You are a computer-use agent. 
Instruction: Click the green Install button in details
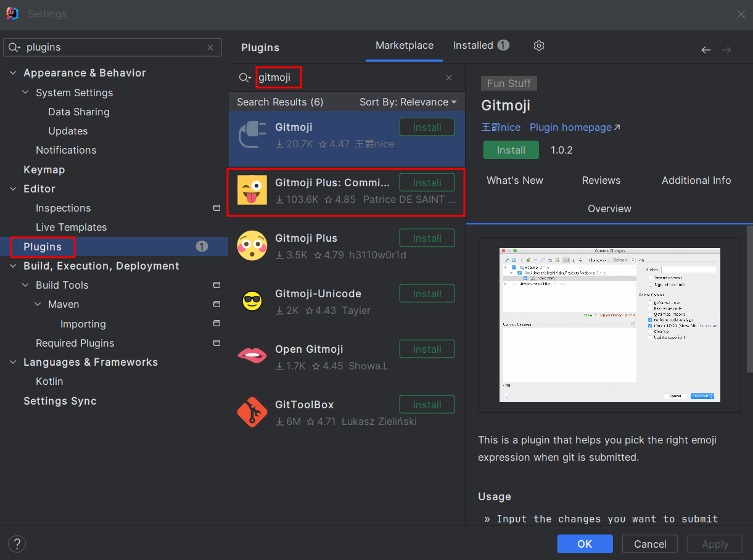pyautogui.click(x=511, y=150)
